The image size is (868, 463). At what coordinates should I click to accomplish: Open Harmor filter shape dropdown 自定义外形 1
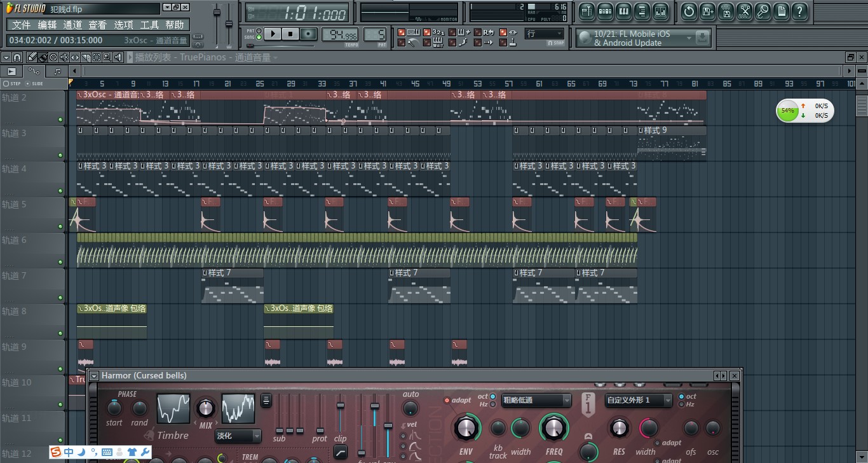(638, 400)
